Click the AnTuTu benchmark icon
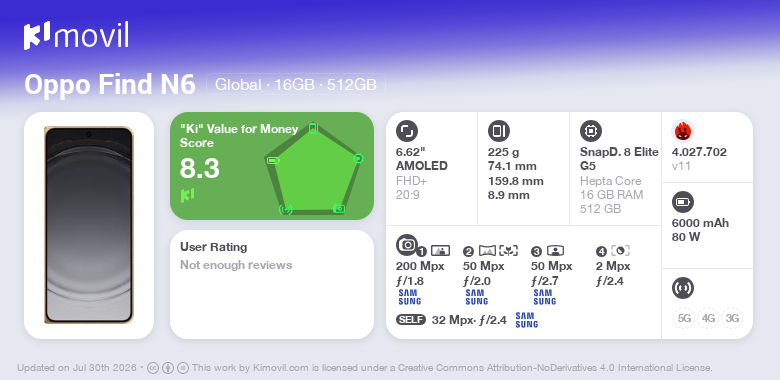 pos(683,131)
